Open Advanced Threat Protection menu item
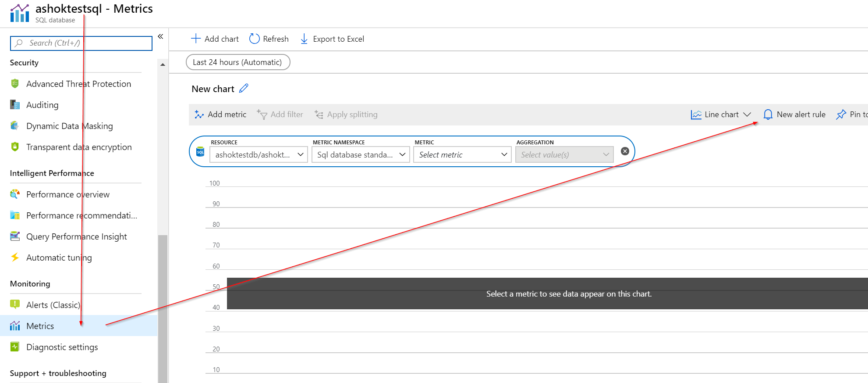Image resolution: width=868 pixels, height=383 pixels. (x=78, y=84)
